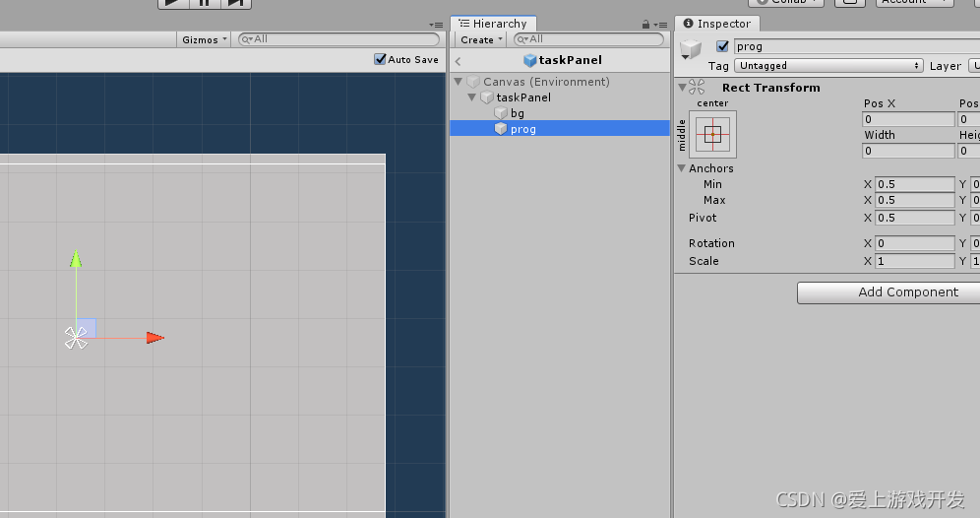
Task: Click the blue XY plane handle
Action: click(x=87, y=329)
